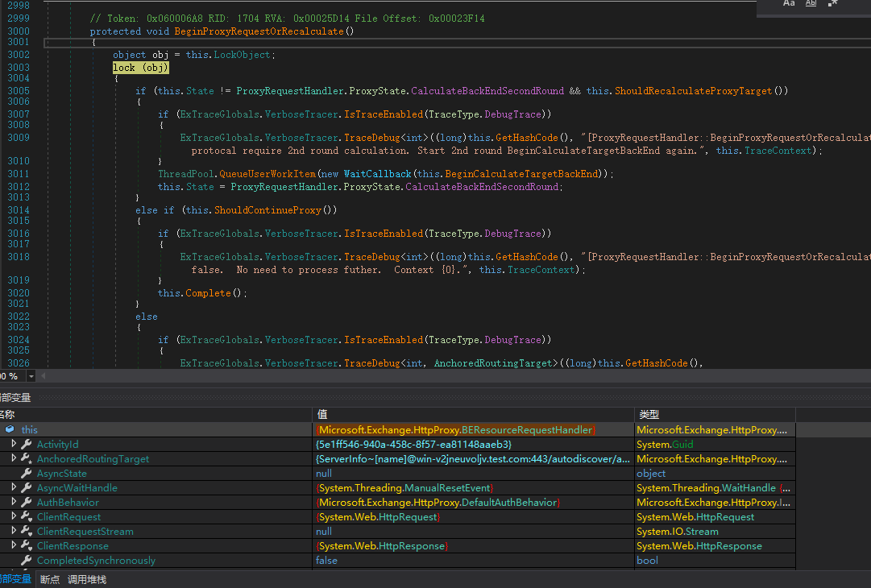Click the wrench icon of CompletedSynchronously
This screenshot has width=871, height=588.
26,561
